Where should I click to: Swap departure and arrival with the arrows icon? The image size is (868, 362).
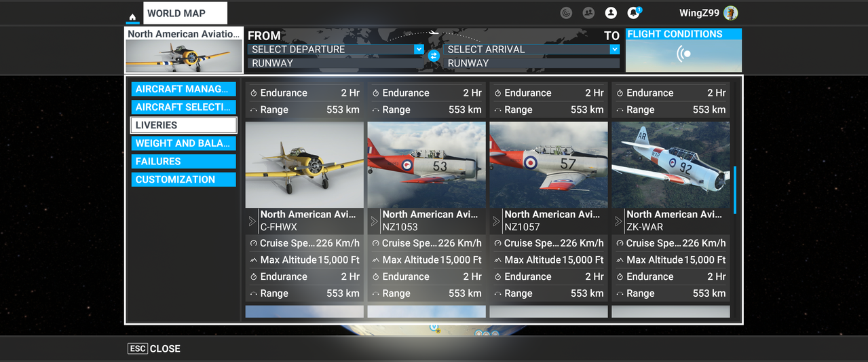click(434, 56)
